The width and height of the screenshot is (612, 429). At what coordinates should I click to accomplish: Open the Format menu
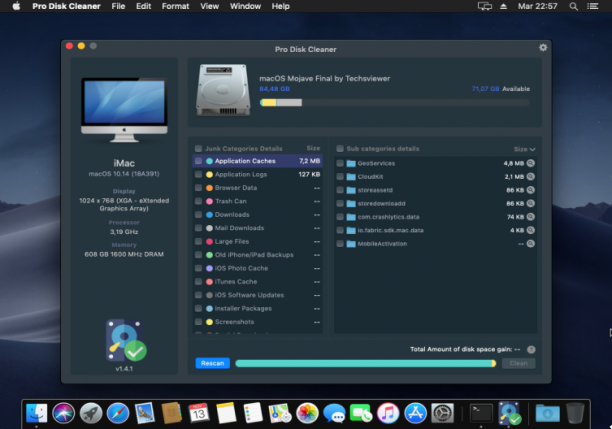(175, 6)
